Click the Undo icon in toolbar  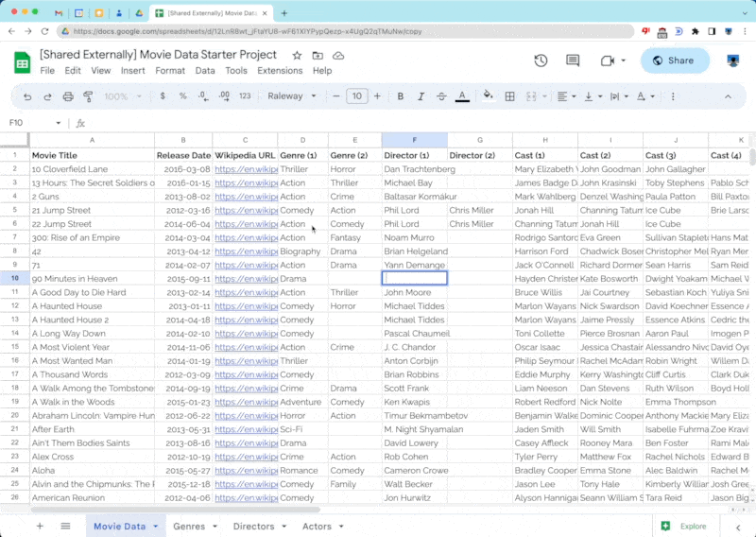pyautogui.click(x=27, y=96)
